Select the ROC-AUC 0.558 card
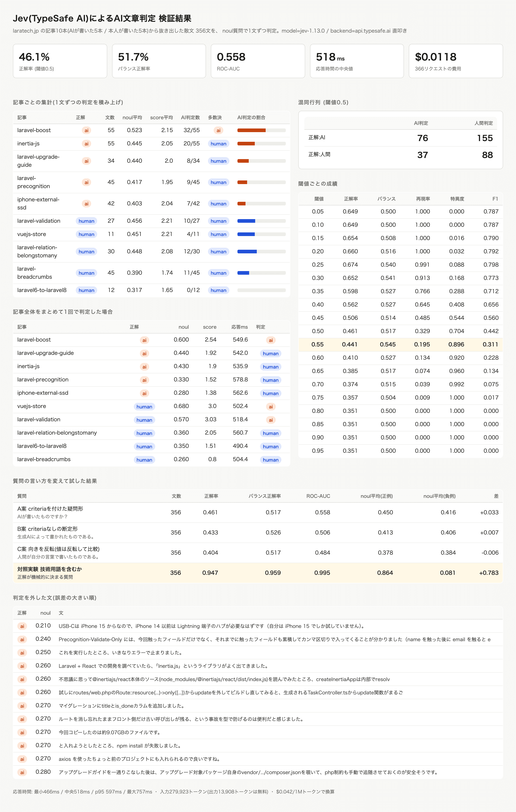Screen dimensions: 516x812 click(x=258, y=61)
